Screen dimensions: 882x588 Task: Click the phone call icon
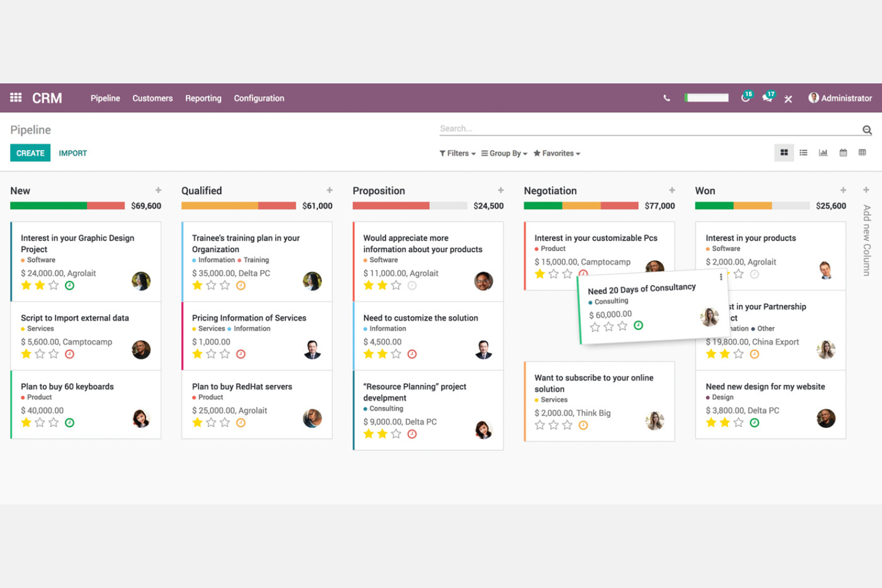pos(666,98)
